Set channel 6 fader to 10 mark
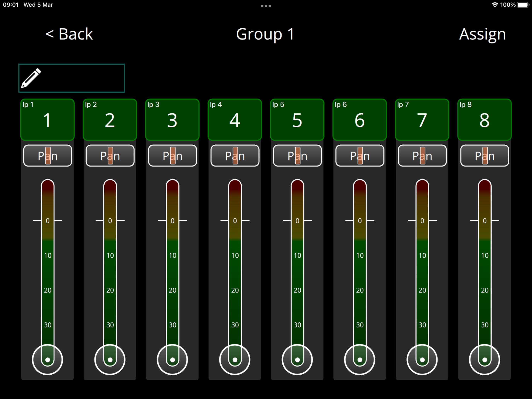 click(x=360, y=255)
